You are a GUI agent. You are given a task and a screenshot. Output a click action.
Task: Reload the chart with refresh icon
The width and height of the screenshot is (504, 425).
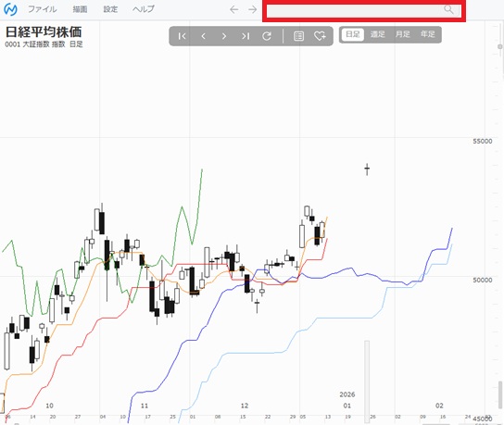[267, 36]
